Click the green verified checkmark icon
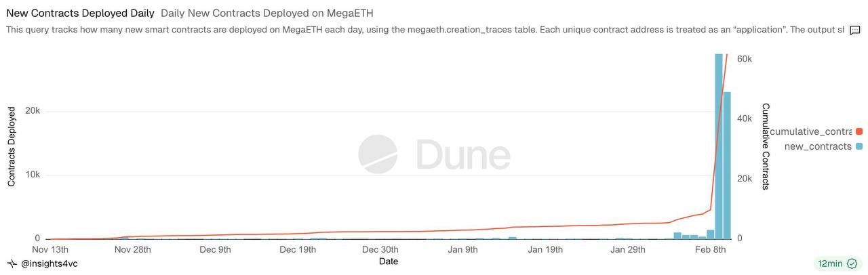This screenshot has height=275, width=868. click(852, 263)
